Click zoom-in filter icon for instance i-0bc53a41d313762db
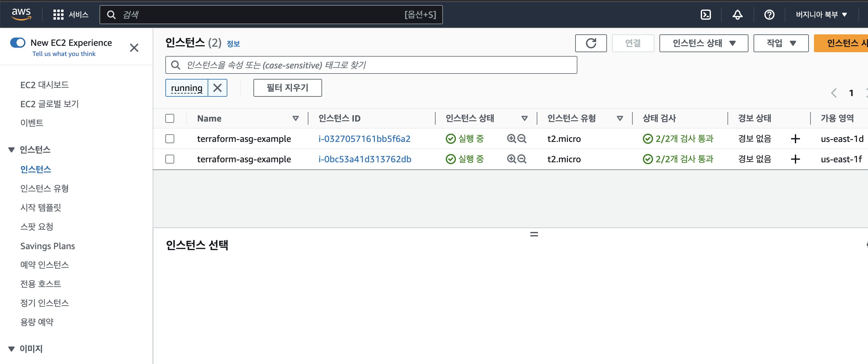 [x=511, y=159]
